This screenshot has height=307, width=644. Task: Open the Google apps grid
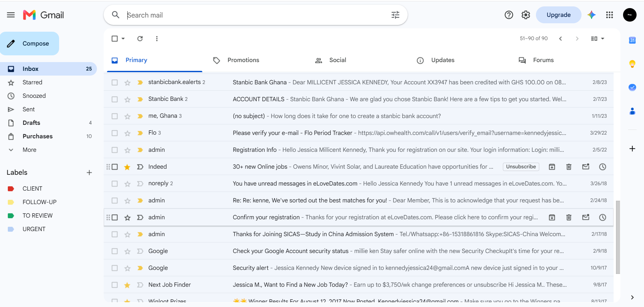[609, 15]
